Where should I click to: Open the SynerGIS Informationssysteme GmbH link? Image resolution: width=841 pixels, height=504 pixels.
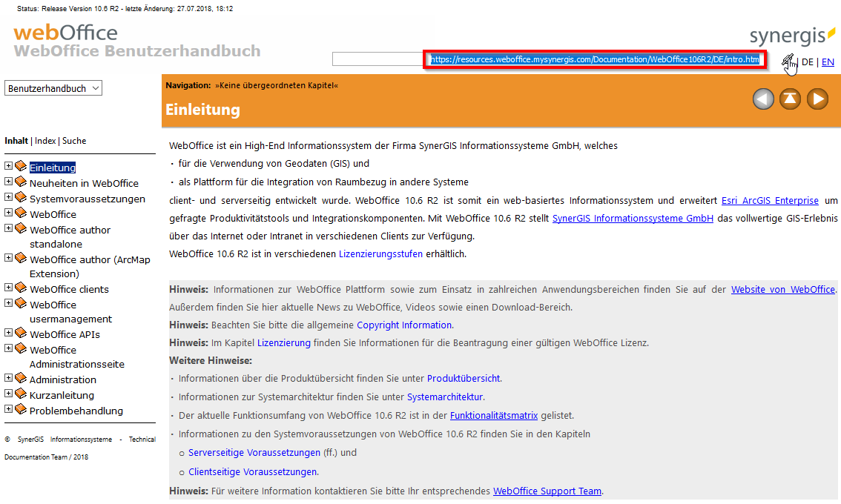[633, 218]
